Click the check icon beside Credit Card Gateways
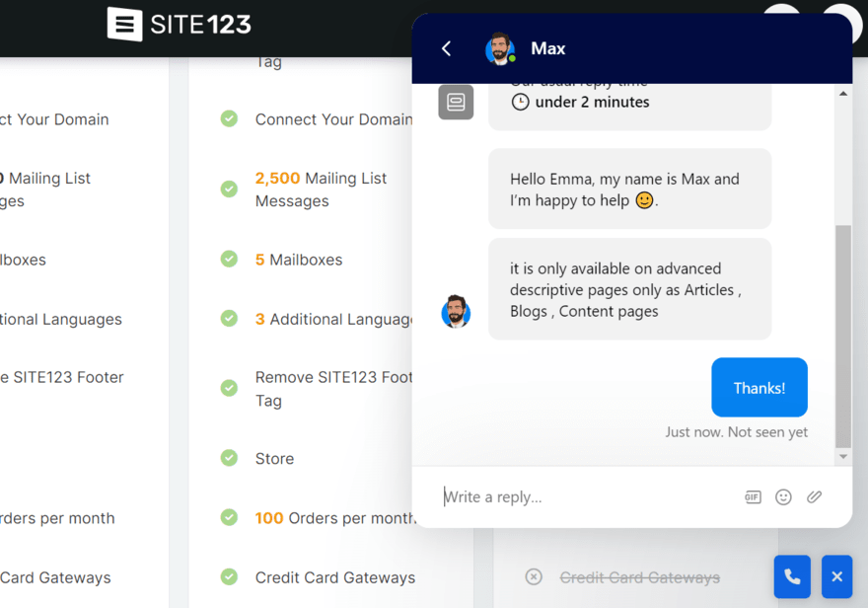Screen dimensions: 868x608 [x=229, y=577]
